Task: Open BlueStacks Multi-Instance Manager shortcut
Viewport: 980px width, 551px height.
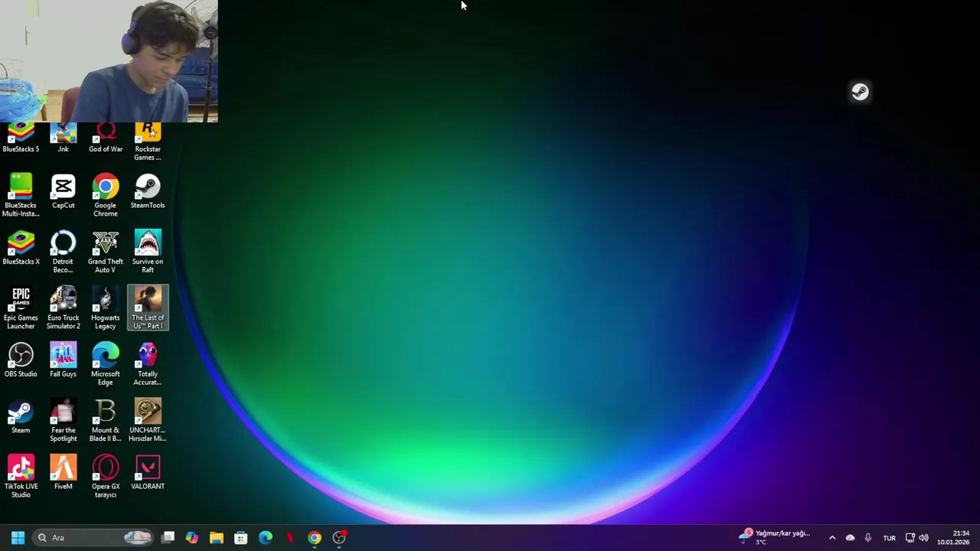Action: 21,195
